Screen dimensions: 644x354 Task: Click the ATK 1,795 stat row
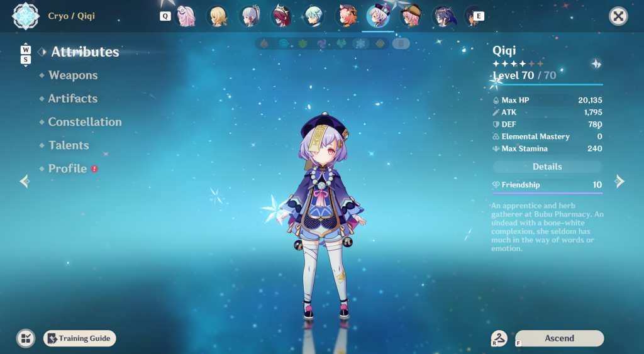pos(548,112)
